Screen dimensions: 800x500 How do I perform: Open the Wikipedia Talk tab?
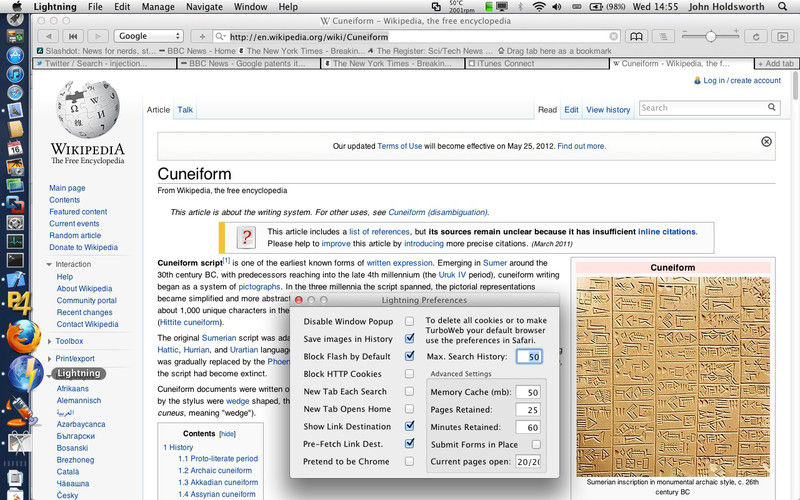[x=185, y=110]
